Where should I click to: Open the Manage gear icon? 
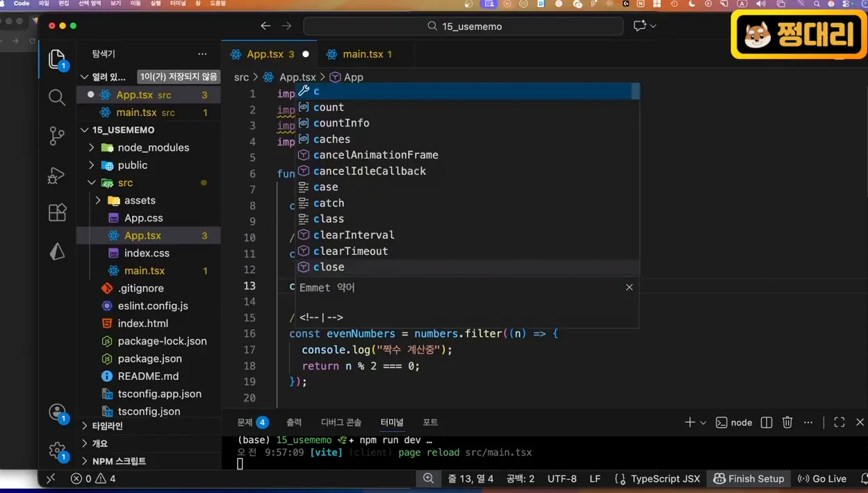(57, 451)
